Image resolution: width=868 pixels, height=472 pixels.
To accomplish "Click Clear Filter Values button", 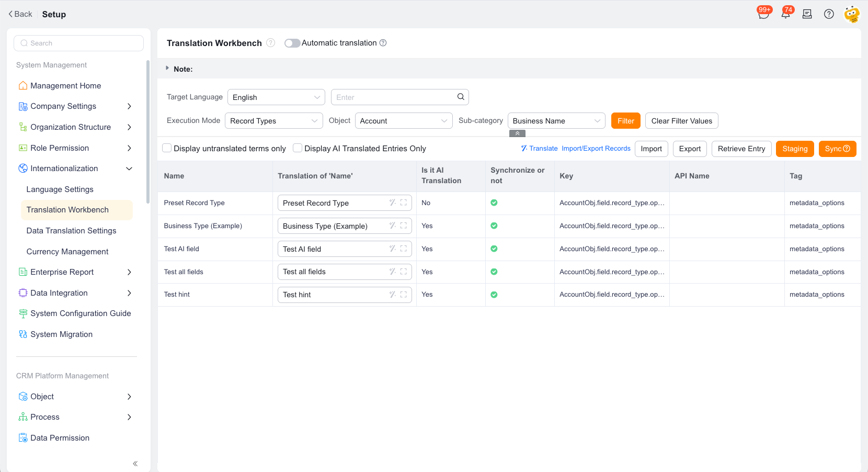I will 682,121.
